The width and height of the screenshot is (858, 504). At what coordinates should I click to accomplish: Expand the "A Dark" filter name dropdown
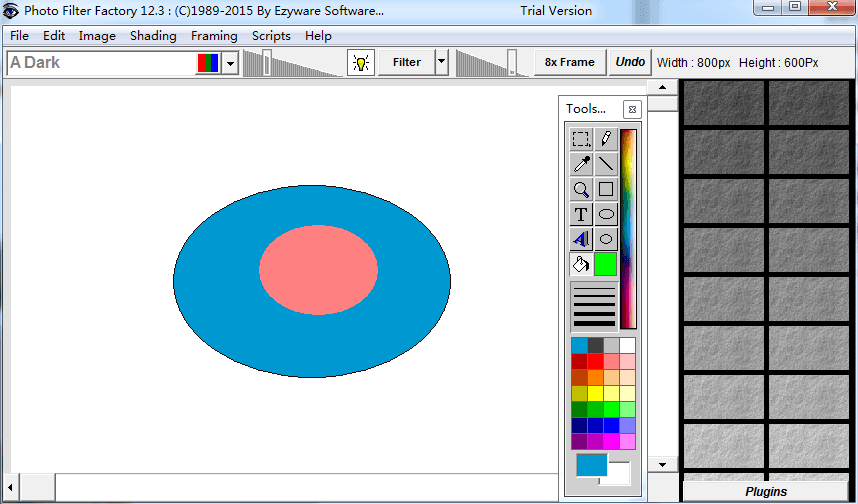tap(230, 63)
